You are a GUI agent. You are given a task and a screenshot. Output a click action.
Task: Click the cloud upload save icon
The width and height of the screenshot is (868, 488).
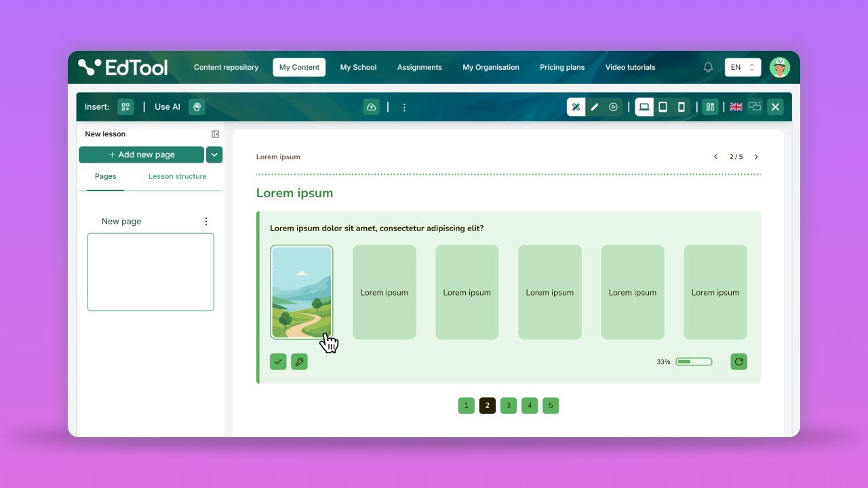[x=371, y=107]
